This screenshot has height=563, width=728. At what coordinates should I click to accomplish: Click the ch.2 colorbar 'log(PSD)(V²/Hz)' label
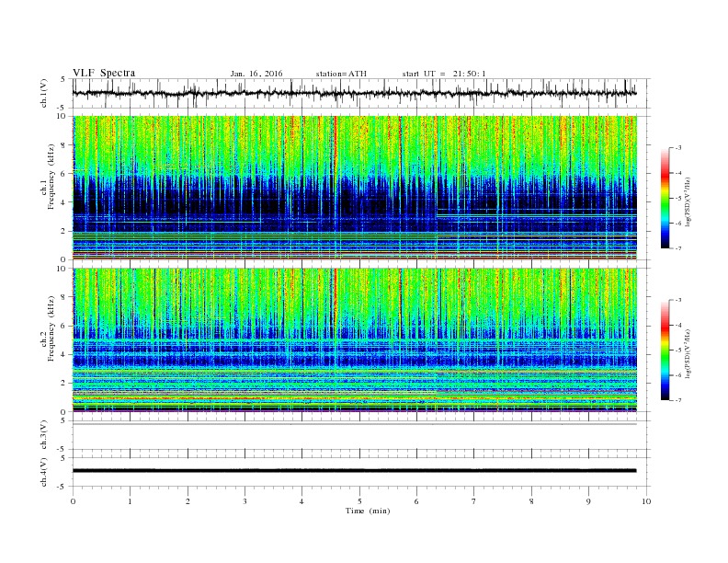coord(688,352)
